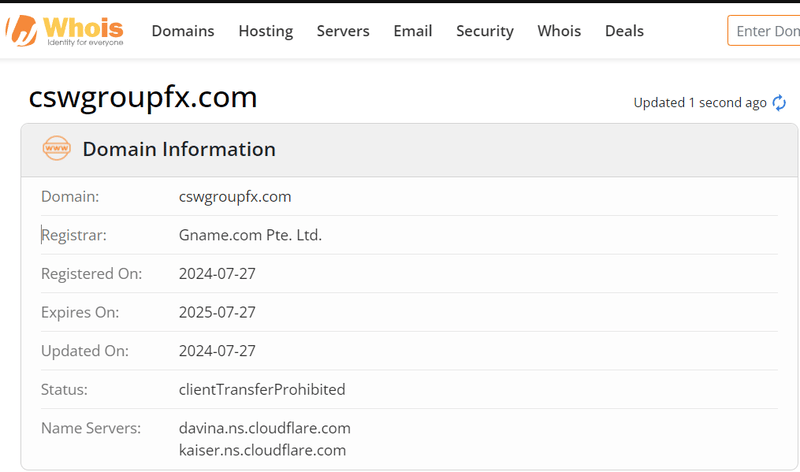Open the Whois menu item
Image resolution: width=800 pixels, height=472 pixels.
(559, 31)
